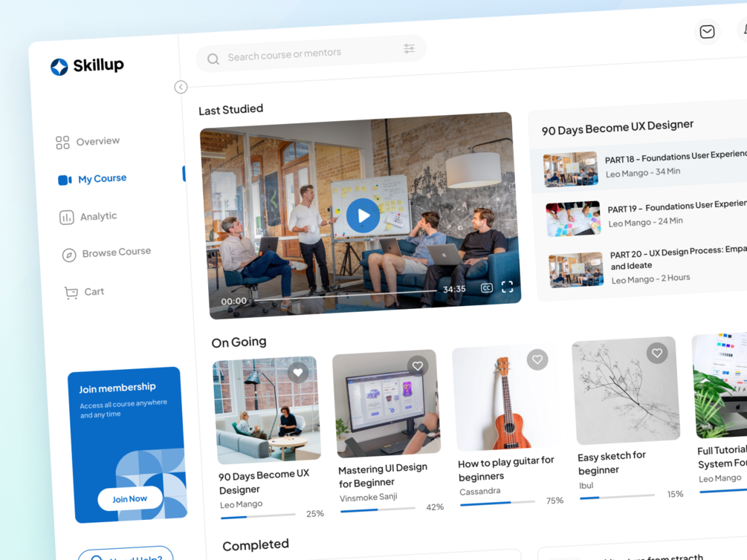
Task: Click the 42% progress bar
Action: pyautogui.click(x=378, y=509)
